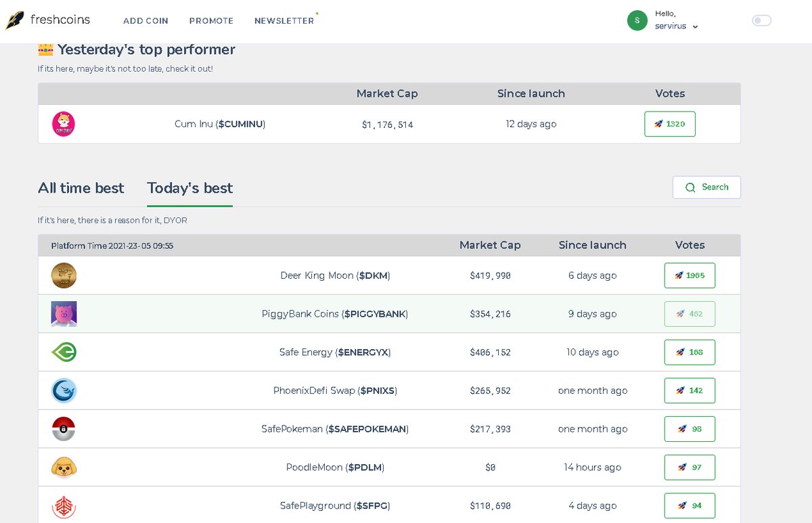This screenshot has width=812, height=523.
Task: Open the ADD COIN menu item
Action: 145,21
